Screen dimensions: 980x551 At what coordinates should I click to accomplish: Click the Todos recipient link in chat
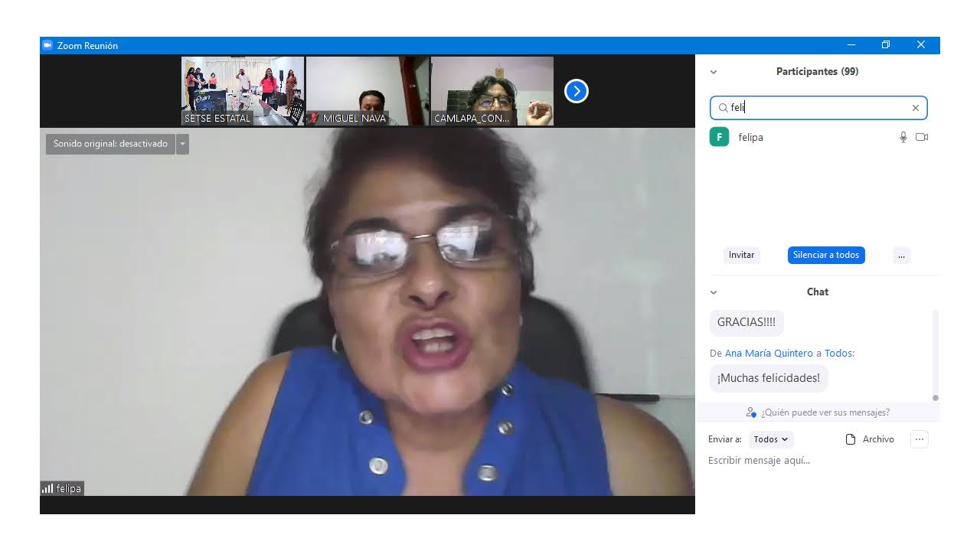tap(838, 354)
